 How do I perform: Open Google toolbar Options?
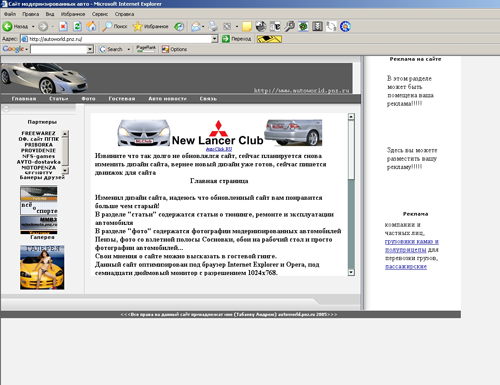[x=174, y=49]
